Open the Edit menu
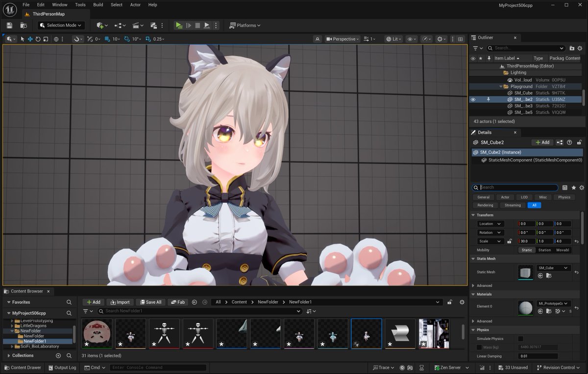The height and width of the screenshot is (374, 588). click(41, 4)
